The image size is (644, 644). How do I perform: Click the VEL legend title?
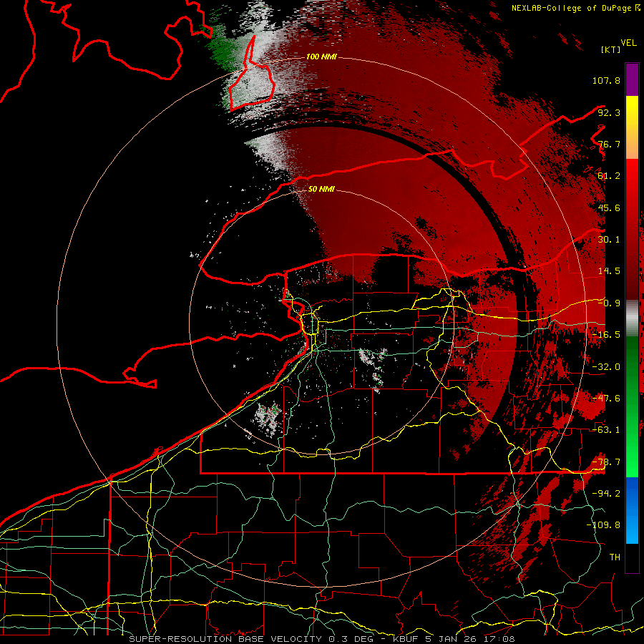click(628, 42)
